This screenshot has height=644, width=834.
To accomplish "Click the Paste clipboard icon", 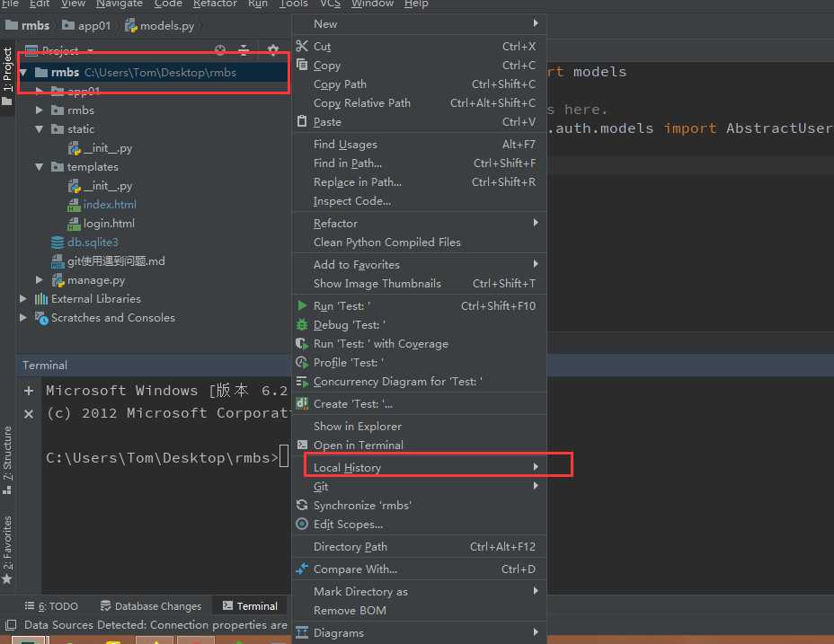I will (x=302, y=121).
